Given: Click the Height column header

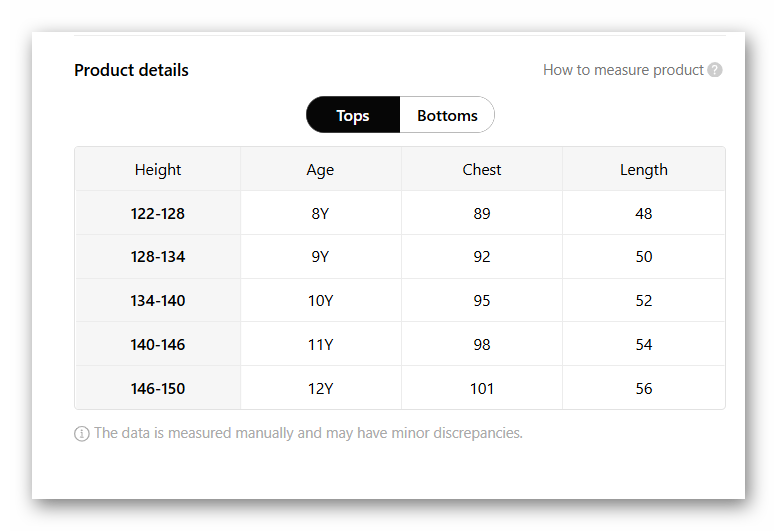Looking at the screenshot, I should 158,170.
